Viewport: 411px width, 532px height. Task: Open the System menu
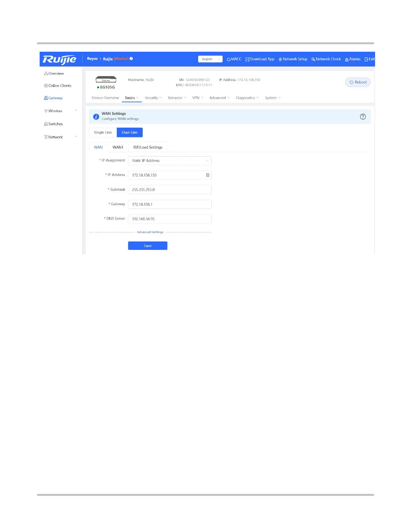point(272,98)
